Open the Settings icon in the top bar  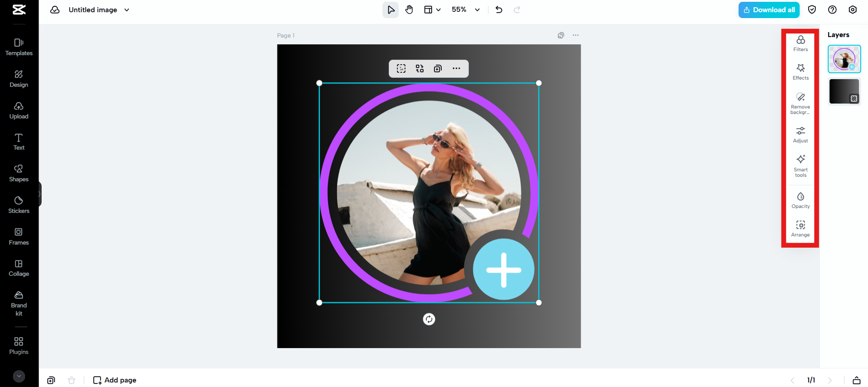pos(853,9)
